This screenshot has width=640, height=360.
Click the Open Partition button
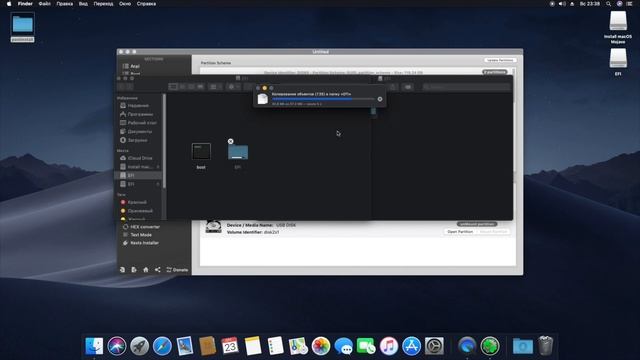[460, 231]
